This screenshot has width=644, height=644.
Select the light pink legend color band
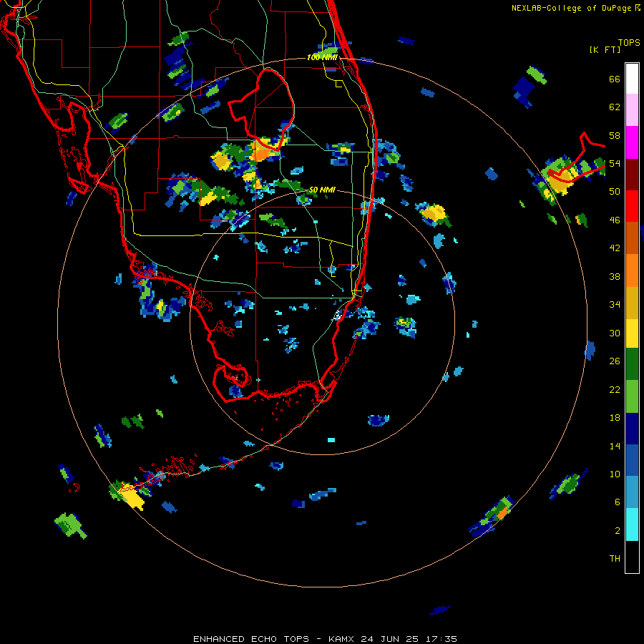pyautogui.click(x=632, y=110)
